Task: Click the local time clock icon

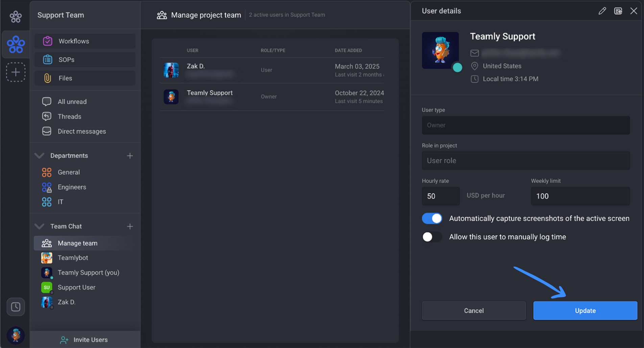Action: pyautogui.click(x=475, y=79)
